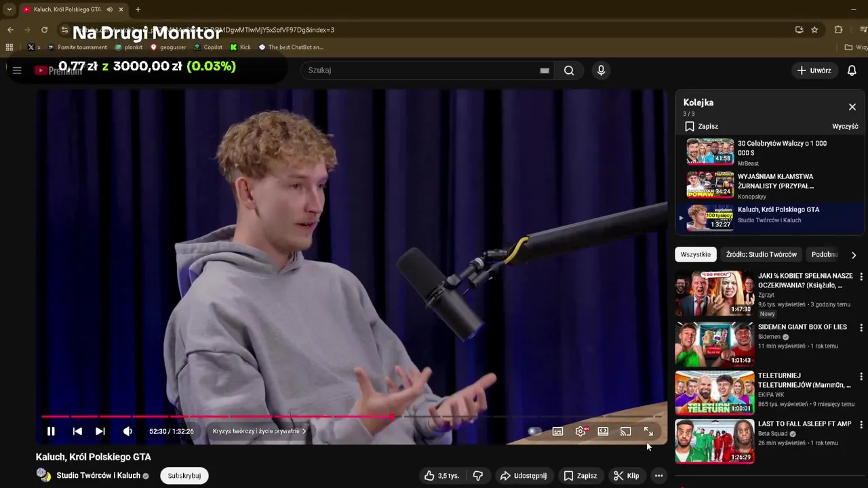Open 'SIDEMEN GIANT BOX OF LIES' thumbnail

coord(714,344)
